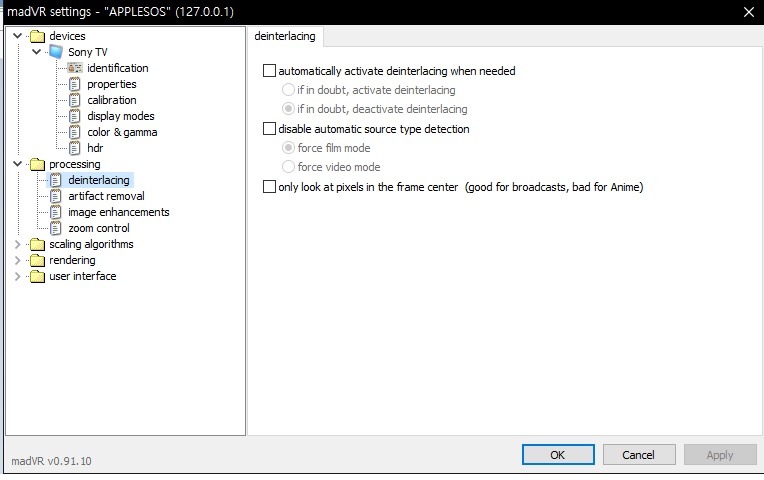Select the force film mode radio button

289,148
